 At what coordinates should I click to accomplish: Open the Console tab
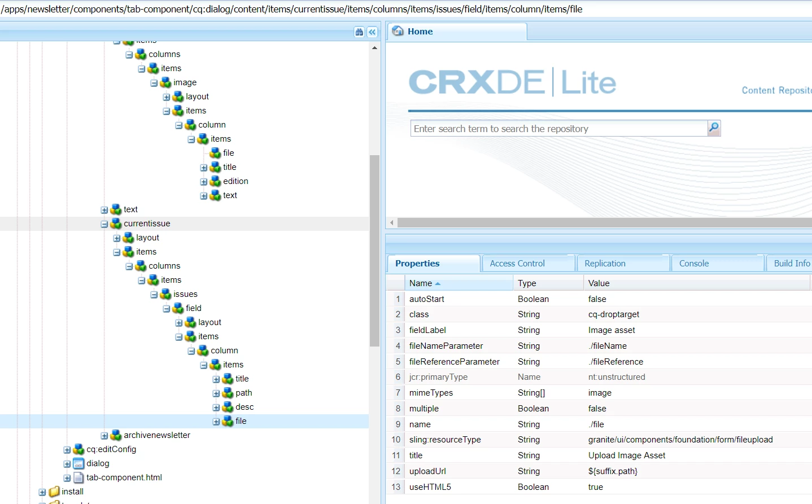718,263
